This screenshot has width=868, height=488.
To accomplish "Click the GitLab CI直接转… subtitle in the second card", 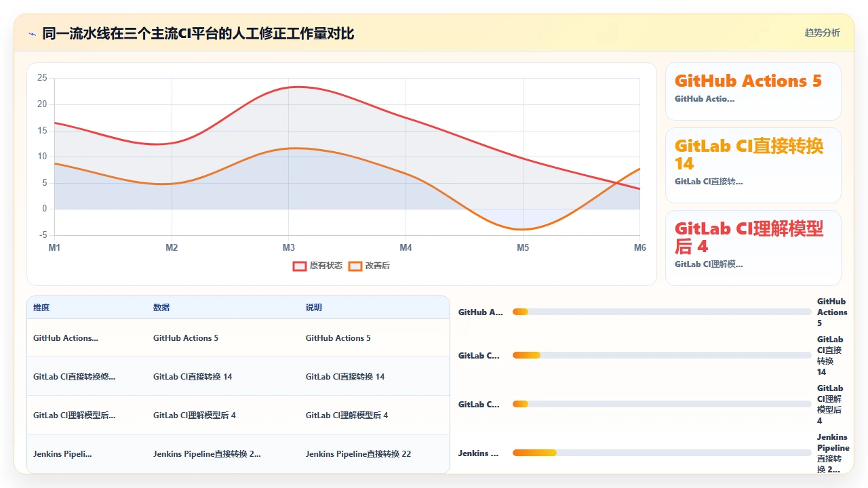I will [709, 182].
